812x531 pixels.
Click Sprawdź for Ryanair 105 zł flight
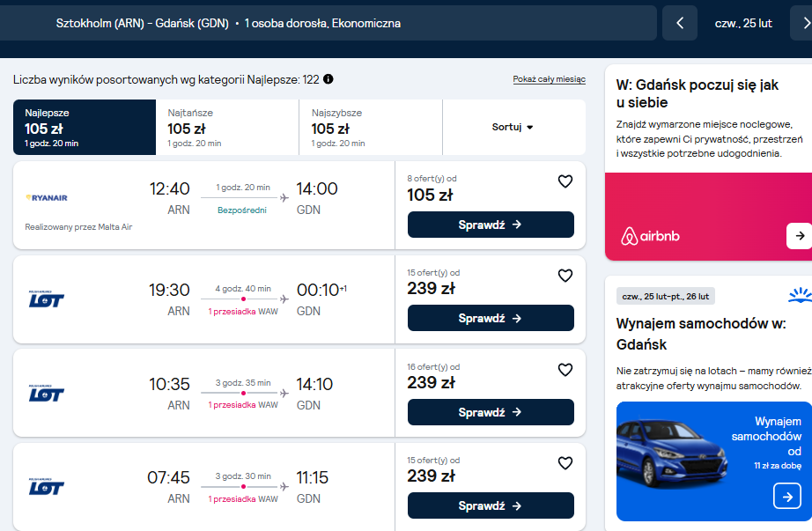click(491, 225)
